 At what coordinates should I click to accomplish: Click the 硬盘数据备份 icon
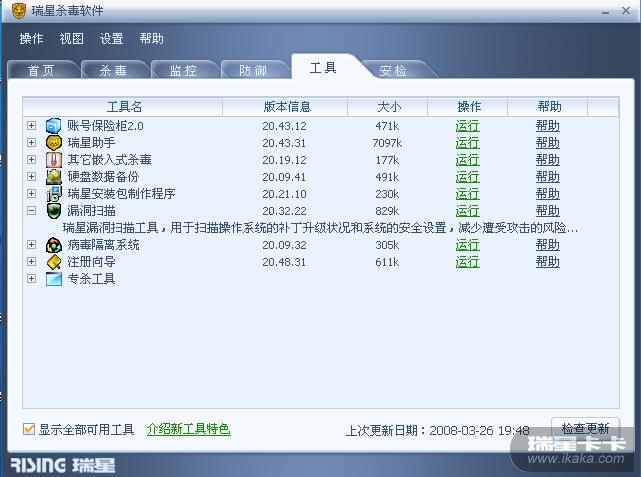[x=54, y=177]
